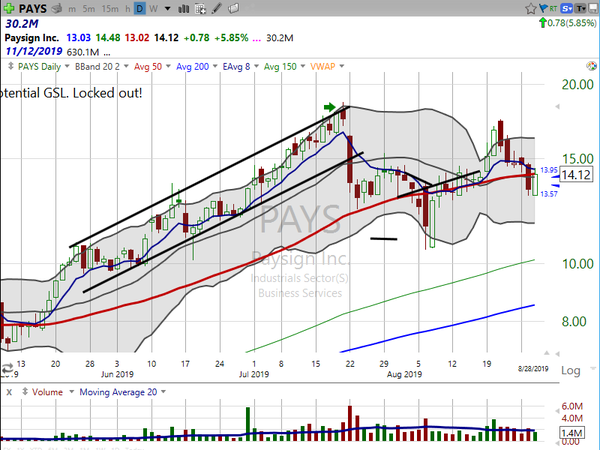
Task: Switch to the W weekly timeframe
Action: tap(155, 9)
